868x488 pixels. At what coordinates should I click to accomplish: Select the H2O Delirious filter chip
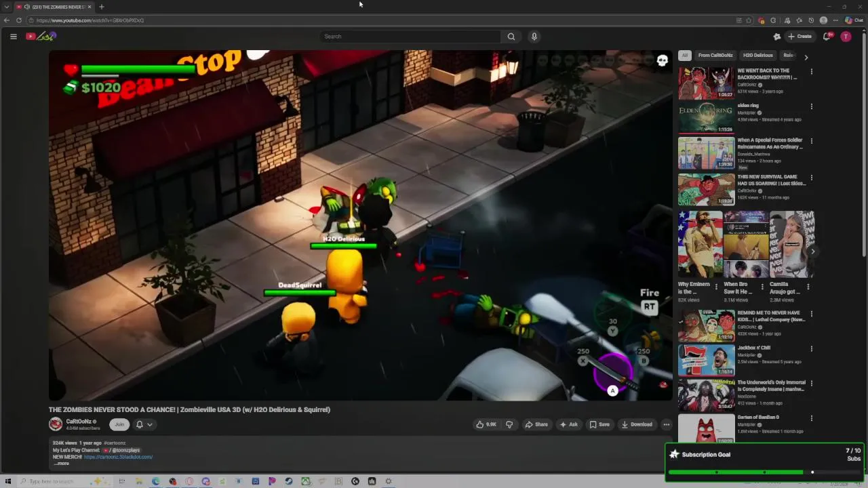click(757, 56)
